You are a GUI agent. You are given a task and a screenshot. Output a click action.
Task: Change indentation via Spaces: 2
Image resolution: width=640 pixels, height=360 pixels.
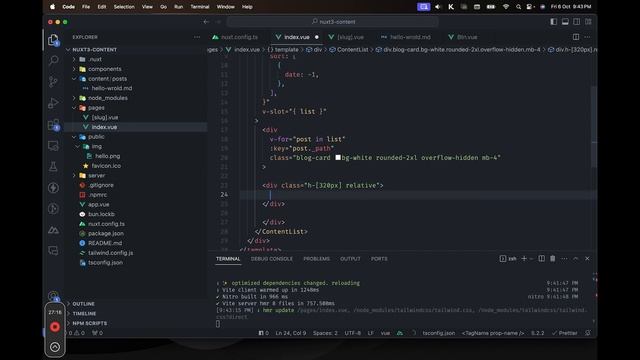[325, 333]
